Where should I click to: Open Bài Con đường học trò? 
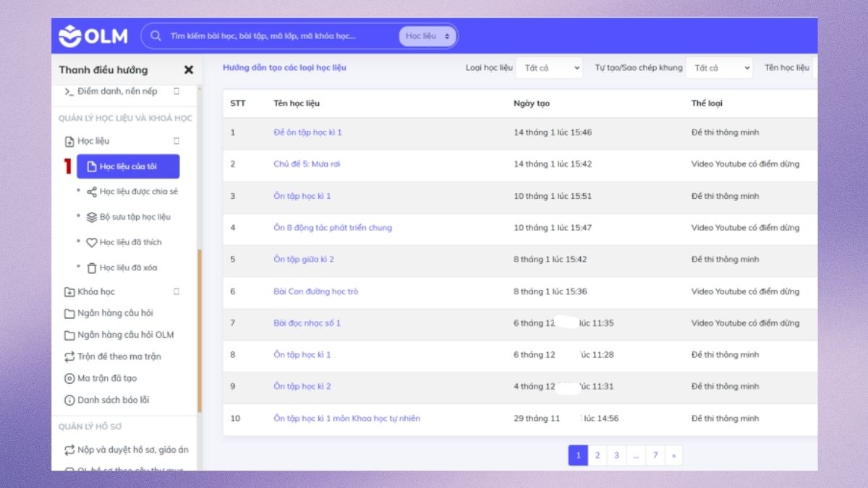click(315, 291)
